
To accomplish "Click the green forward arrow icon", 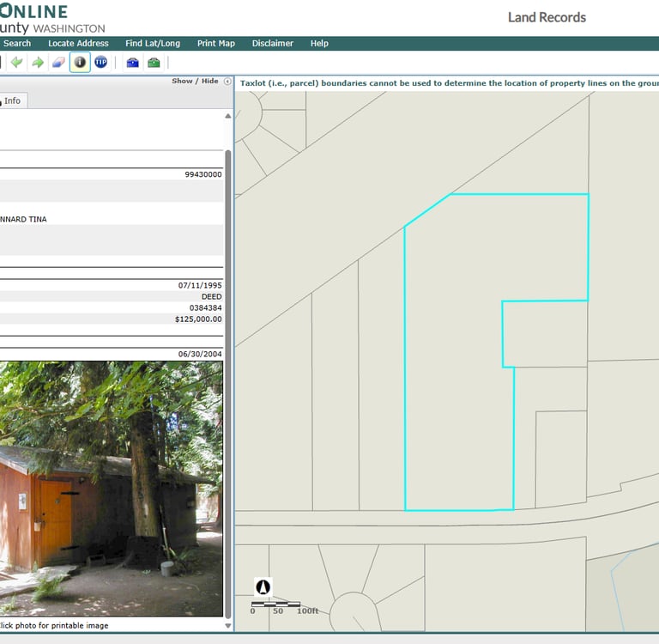I will (x=38, y=63).
